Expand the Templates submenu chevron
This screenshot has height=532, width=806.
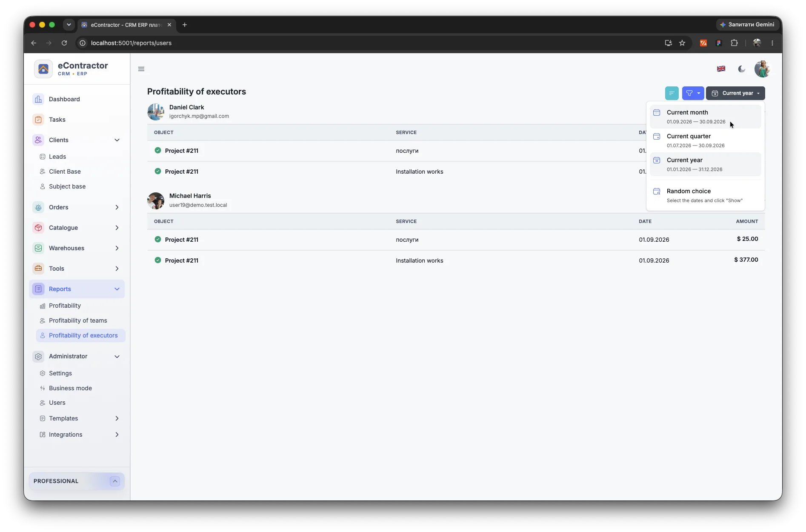[117, 418]
